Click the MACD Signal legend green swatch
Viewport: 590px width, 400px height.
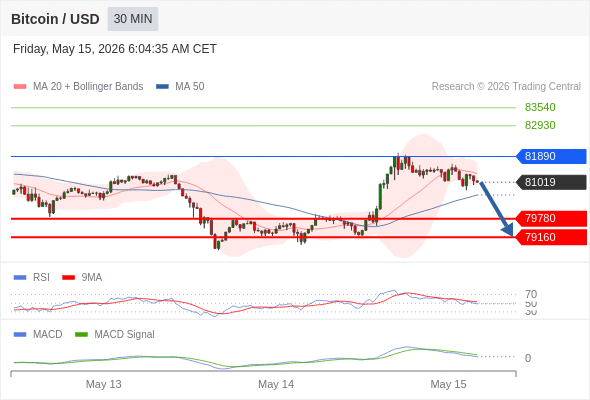coord(81,335)
